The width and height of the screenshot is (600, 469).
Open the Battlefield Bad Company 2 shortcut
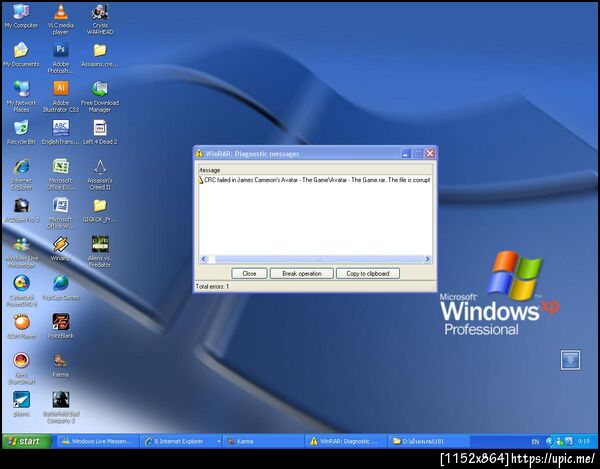pyautogui.click(x=60, y=408)
